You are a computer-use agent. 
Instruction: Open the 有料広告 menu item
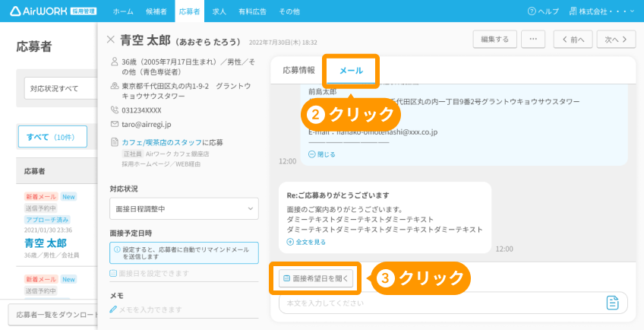(x=252, y=11)
